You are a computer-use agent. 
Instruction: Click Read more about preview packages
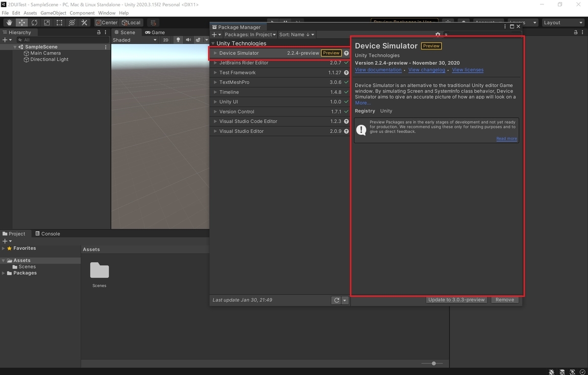(507, 139)
